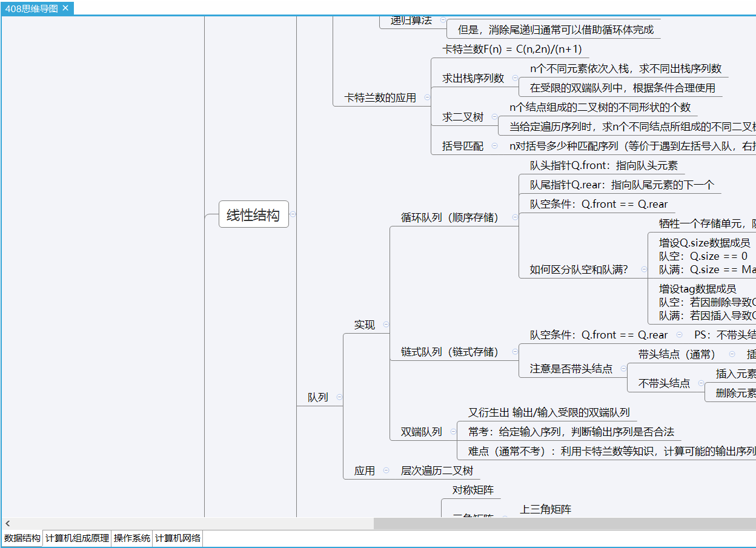This screenshot has height=548, width=756.
Task: Click the 增设tag数据成员 text
Action: coord(698,289)
